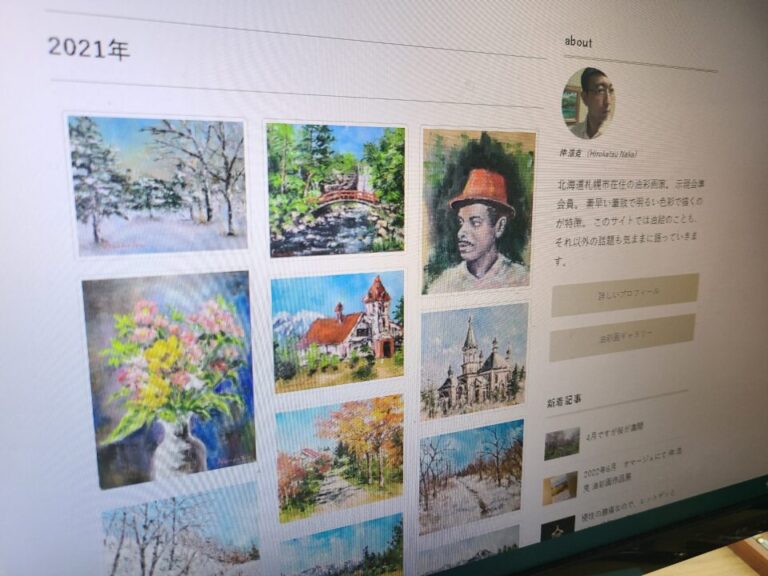Image resolution: width=768 pixels, height=576 pixels.
Task: Open the green landscape recent-post thumbnail
Action: click(x=562, y=443)
